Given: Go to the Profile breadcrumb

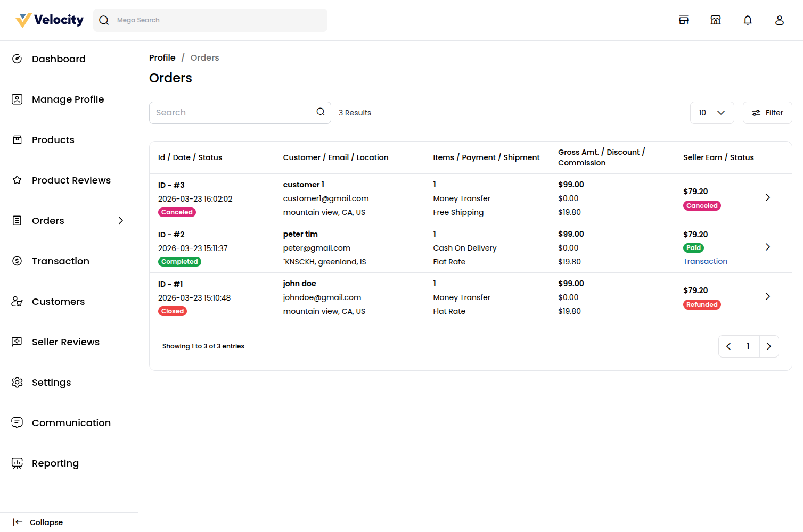Looking at the screenshot, I should 162,57.
